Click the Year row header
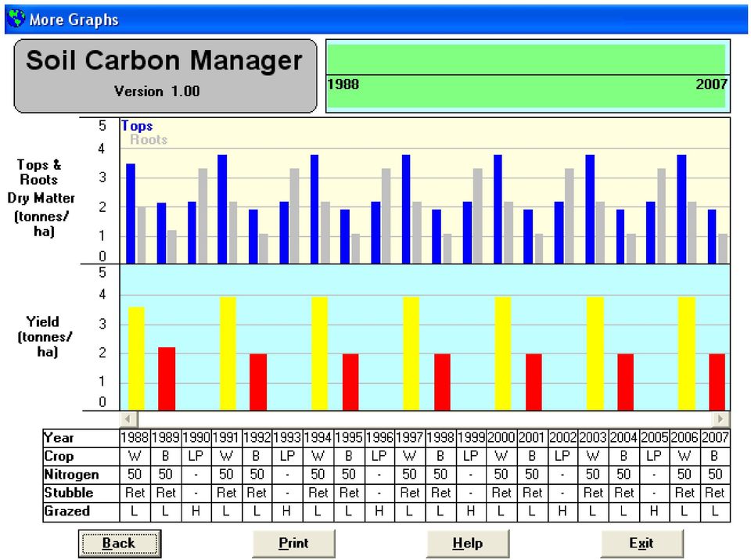The height and width of the screenshot is (560, 751). 81,438
